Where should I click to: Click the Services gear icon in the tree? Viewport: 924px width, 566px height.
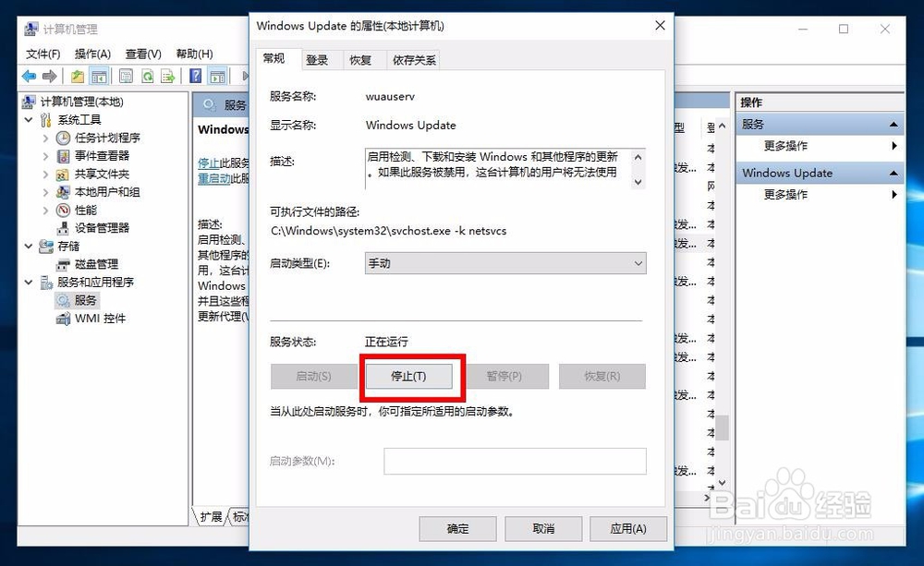(63, 300)
